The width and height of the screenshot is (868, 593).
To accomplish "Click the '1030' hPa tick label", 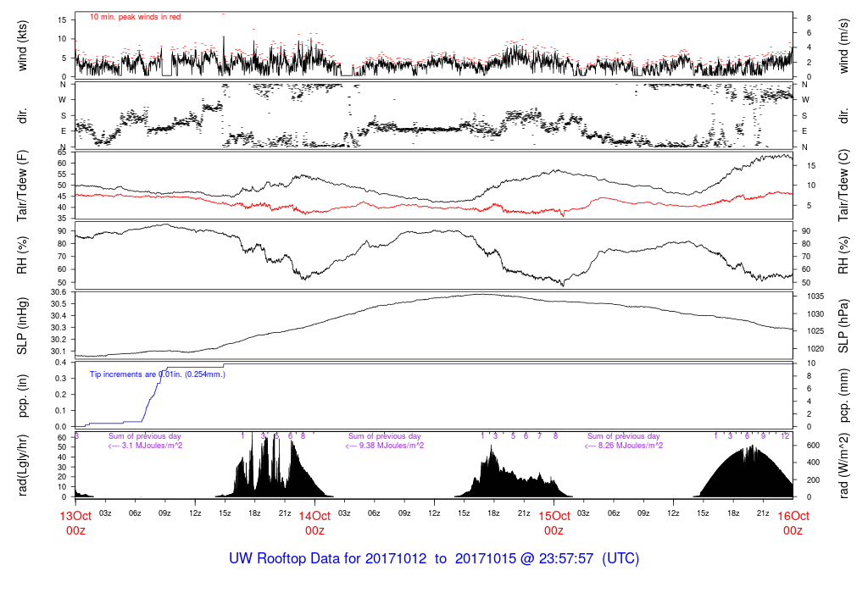I will point(815,314).
